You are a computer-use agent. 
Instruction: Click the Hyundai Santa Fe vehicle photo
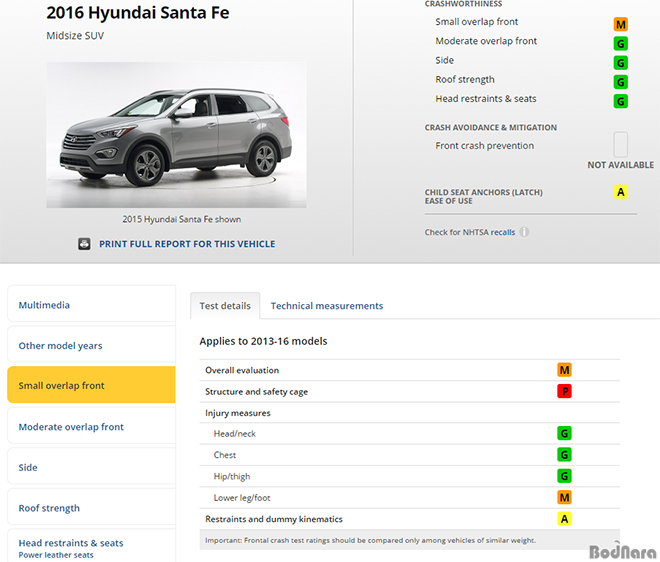tap(176, 135)
